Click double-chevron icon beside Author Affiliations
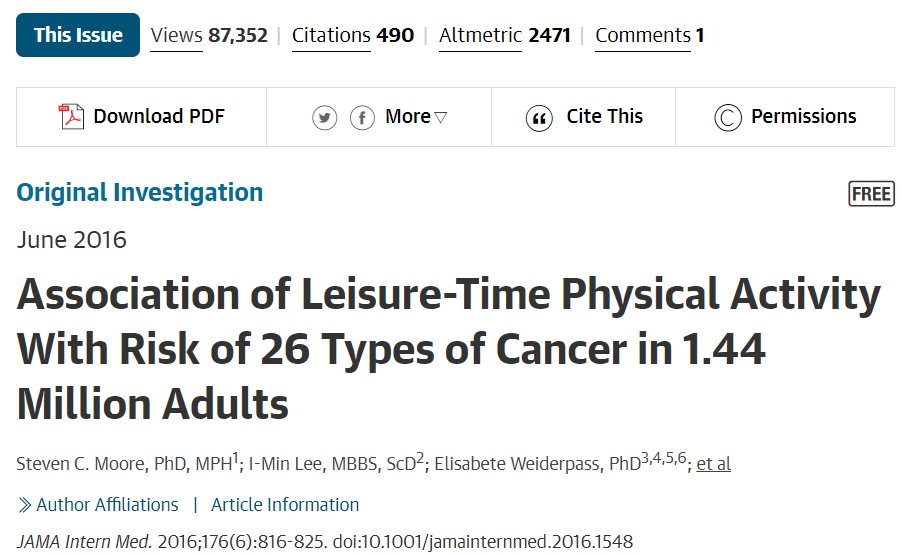Viewport: 902px width, 557px height. point(24,505)
